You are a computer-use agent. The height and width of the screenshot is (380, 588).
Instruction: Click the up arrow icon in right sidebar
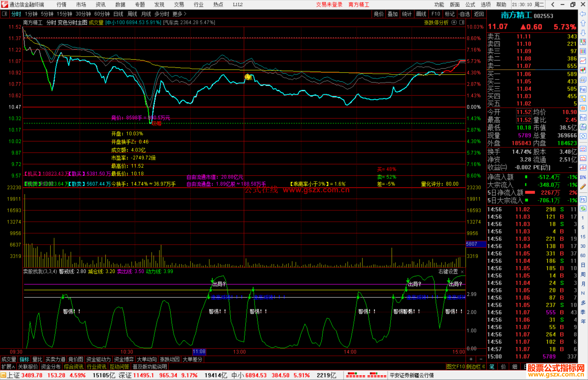[x=583, y=23]
